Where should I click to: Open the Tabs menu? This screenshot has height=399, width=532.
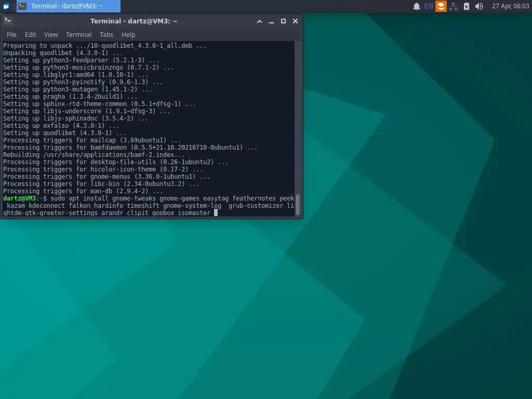(x=106, y=35)
